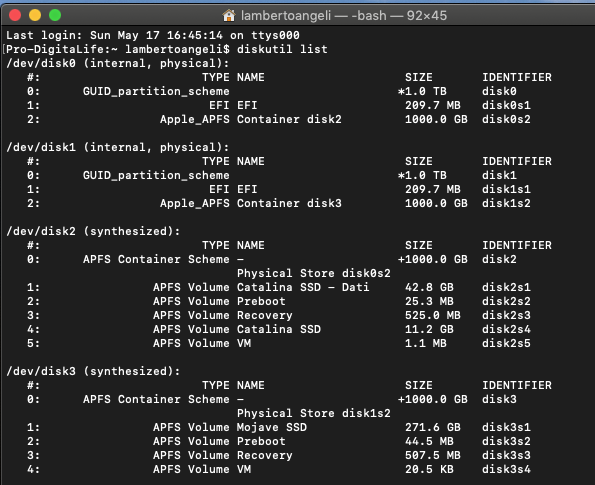Viewport: 595px width, 485px height.
Task: Click identifier 'disk1s2'
Action: [506, 203]
